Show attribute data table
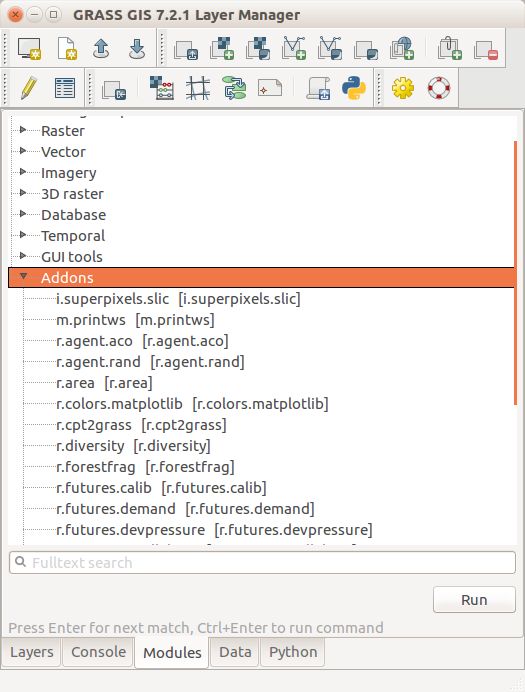 point(65,88)
